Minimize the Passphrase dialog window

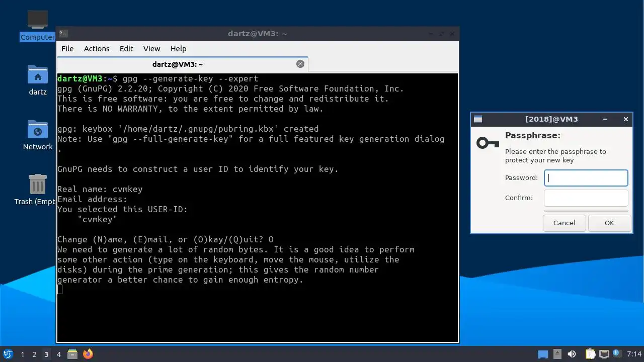pos(605,119)
